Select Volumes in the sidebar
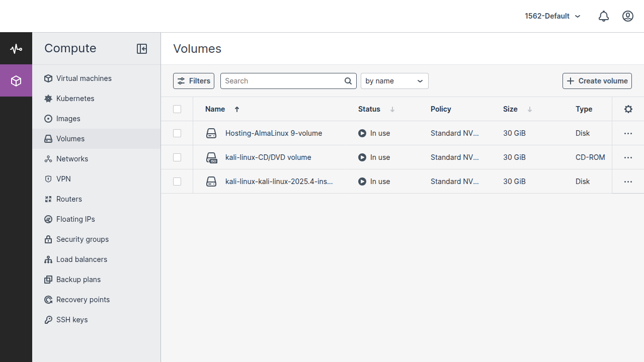 point(97,139)
